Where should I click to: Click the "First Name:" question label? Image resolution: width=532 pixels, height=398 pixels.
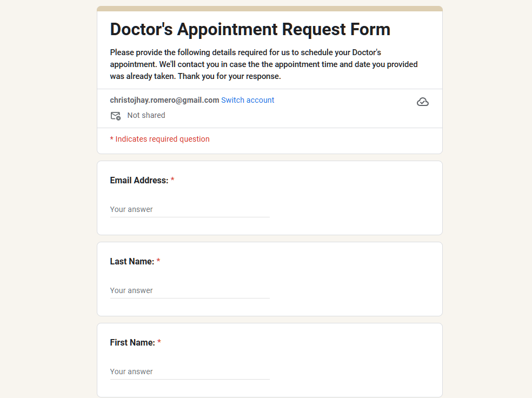pyautogui.click(x=132, y=343)
